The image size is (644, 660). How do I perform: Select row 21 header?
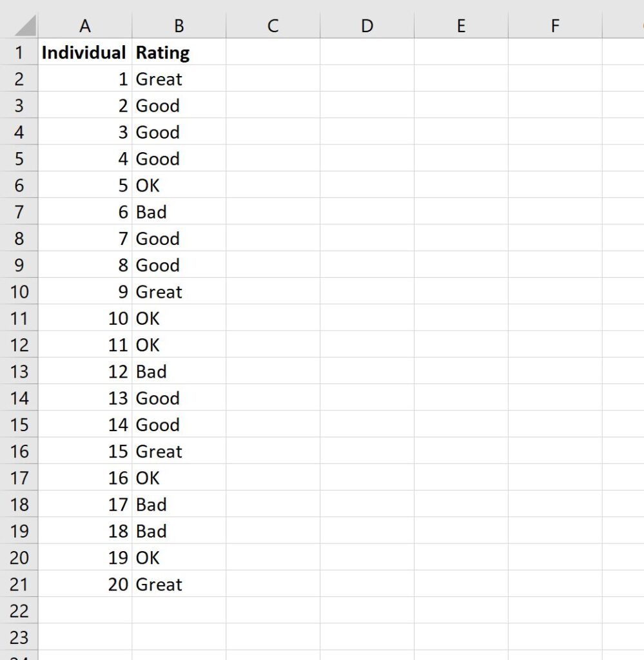pyautogui.click(x=21, y=584)
